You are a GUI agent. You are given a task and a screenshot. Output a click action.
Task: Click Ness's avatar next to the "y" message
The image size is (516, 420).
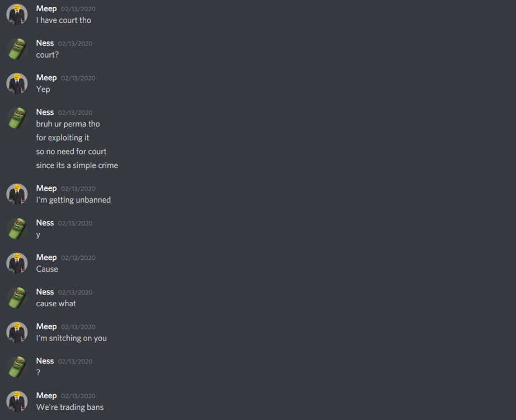pyautogui.click(x=17, y=228)
